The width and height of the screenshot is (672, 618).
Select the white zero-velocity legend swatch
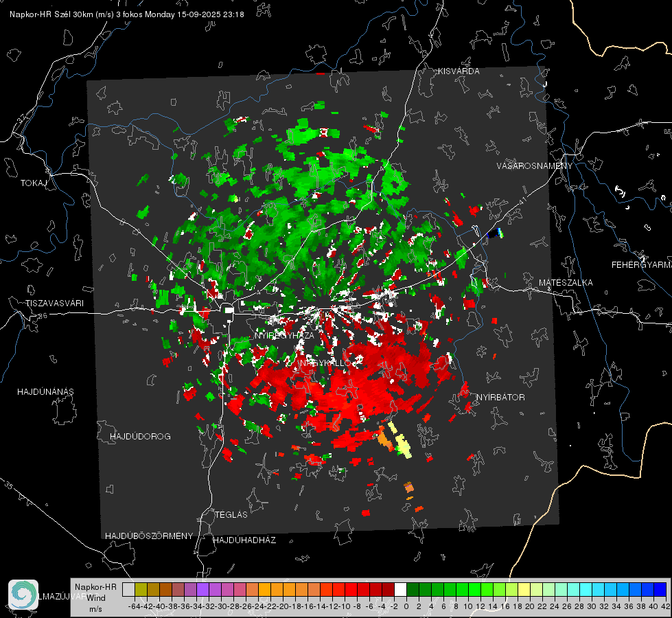coord(400,590)
